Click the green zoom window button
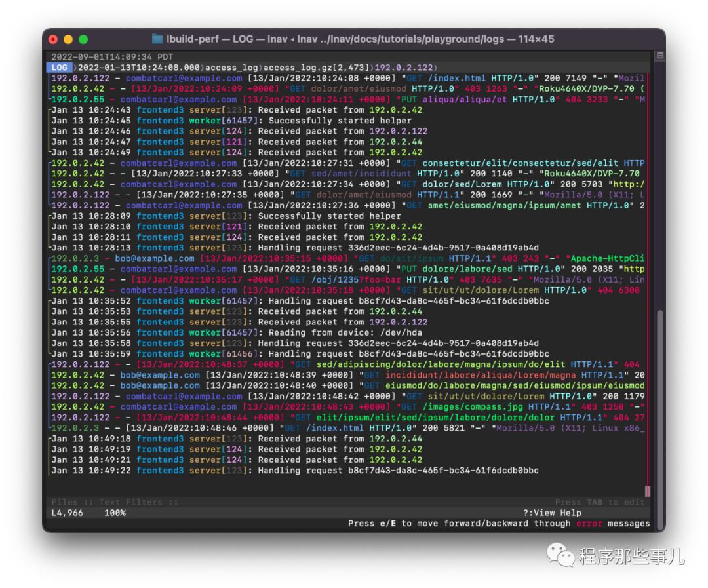 [83, 39]
